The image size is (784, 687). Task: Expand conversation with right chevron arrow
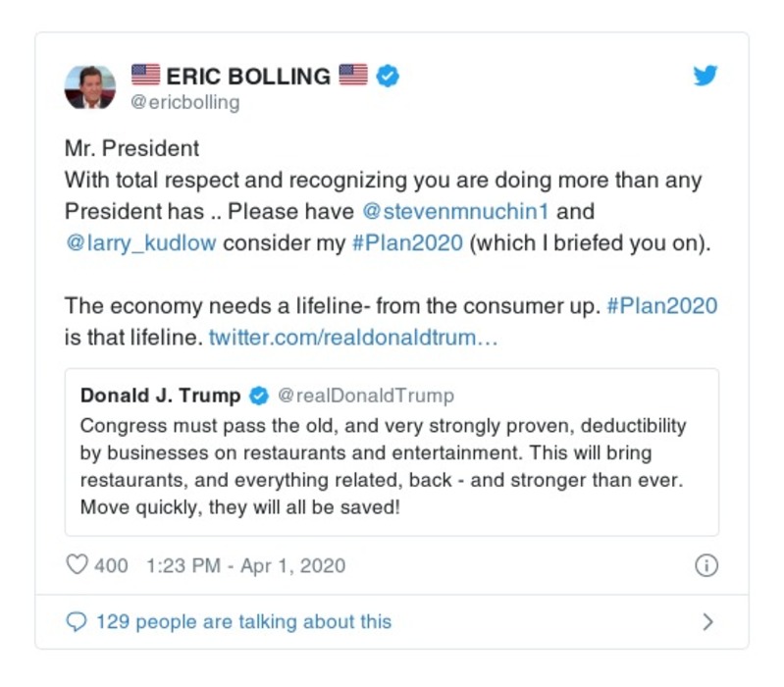[x=708, y=621]
